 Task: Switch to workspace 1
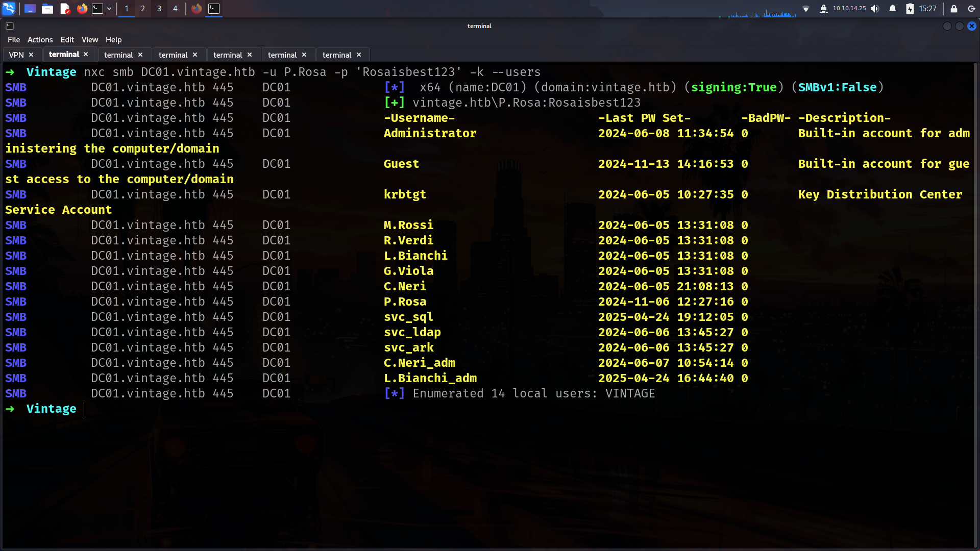tap(127, 8)
